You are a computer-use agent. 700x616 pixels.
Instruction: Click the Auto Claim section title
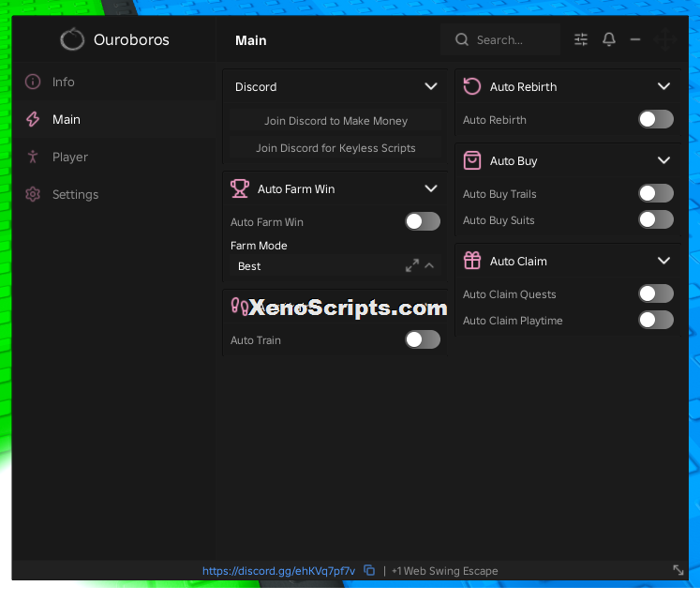(518, 262)
